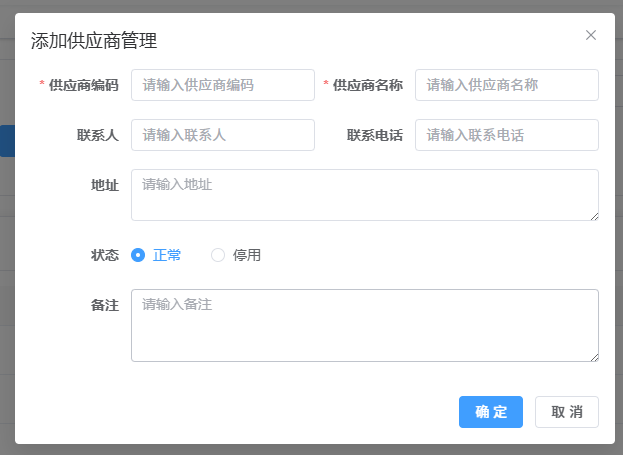Close the add supplier dialog with the X
Viewport: 623px width, 455px height.
tap(591, 35)
